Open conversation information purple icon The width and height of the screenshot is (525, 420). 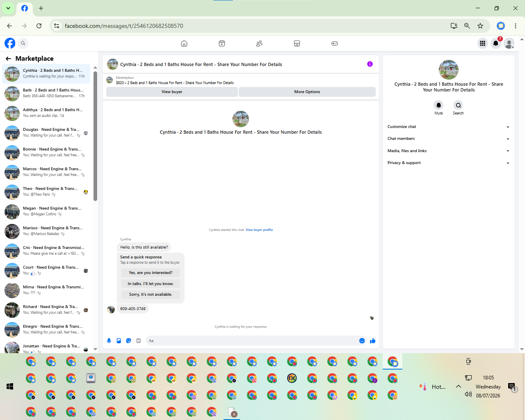(370, 64)
